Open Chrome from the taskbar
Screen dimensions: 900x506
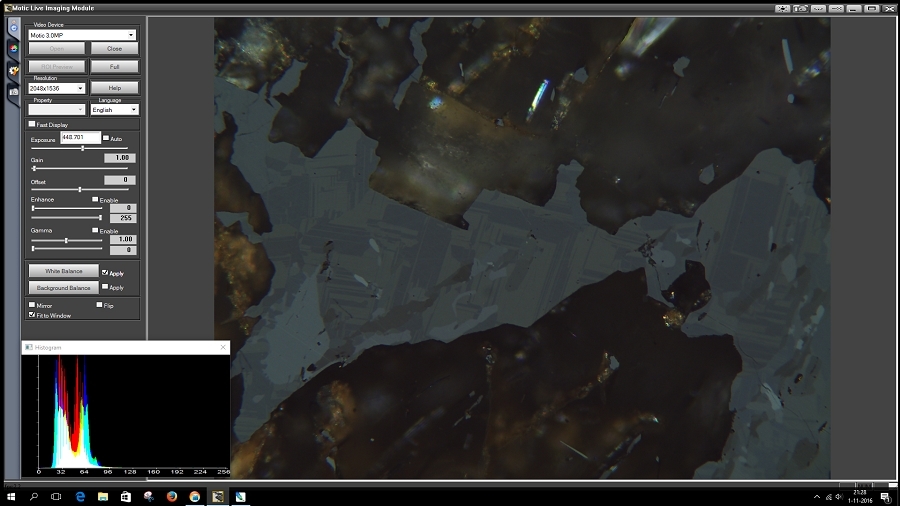(x=194, y=496)
